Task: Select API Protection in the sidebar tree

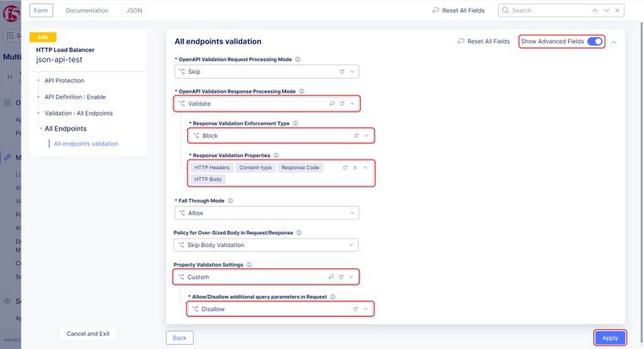Action: click(64, 81)
